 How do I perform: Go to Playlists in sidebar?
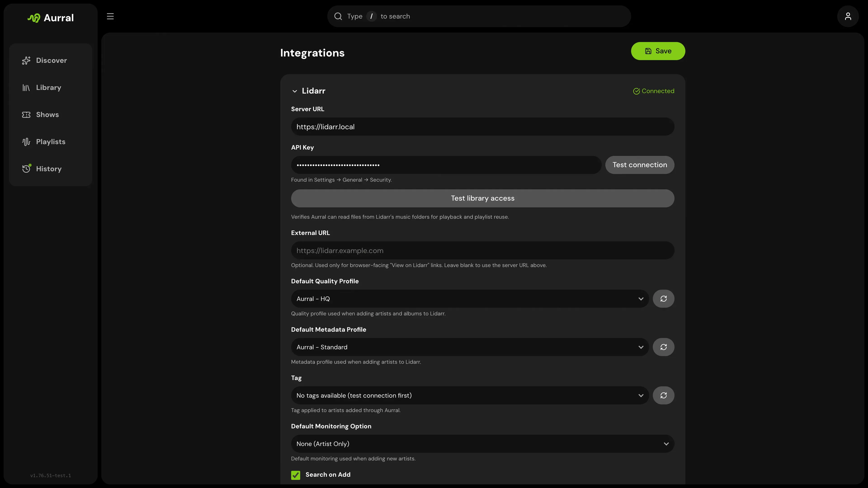[51, 142]
